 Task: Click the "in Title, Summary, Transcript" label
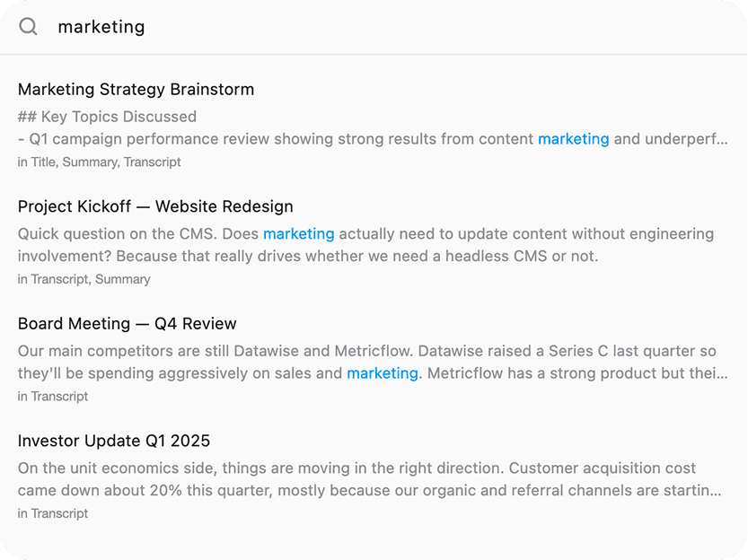(99, 162)
